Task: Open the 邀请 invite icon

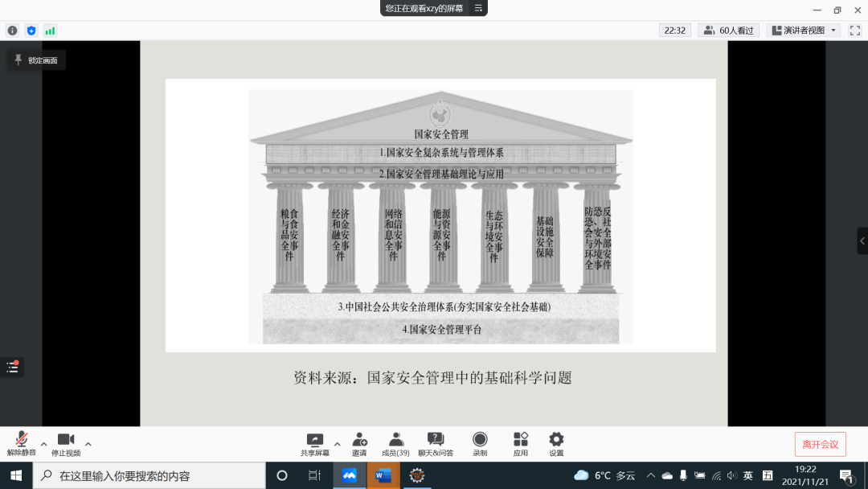Action: (x=359, y=444)
